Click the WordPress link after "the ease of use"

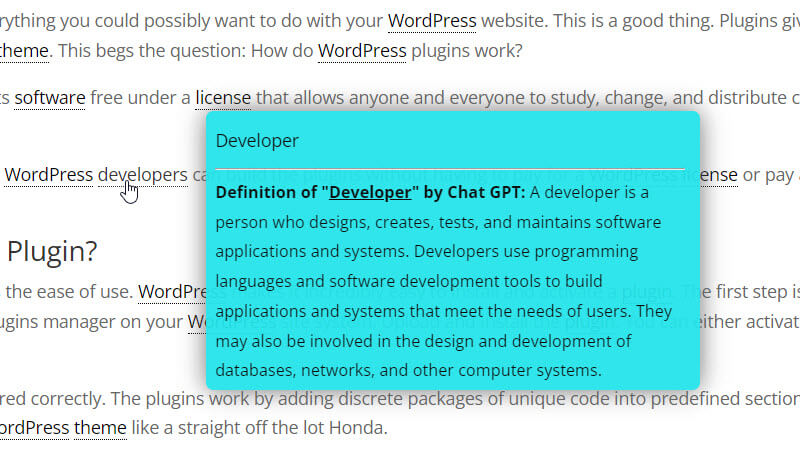click(x=172, y=292)
